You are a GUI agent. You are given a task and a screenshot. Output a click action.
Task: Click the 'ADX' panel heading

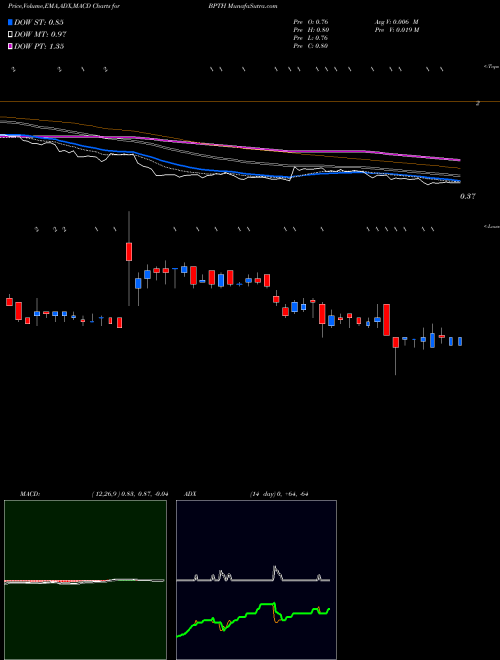point(191,494)
